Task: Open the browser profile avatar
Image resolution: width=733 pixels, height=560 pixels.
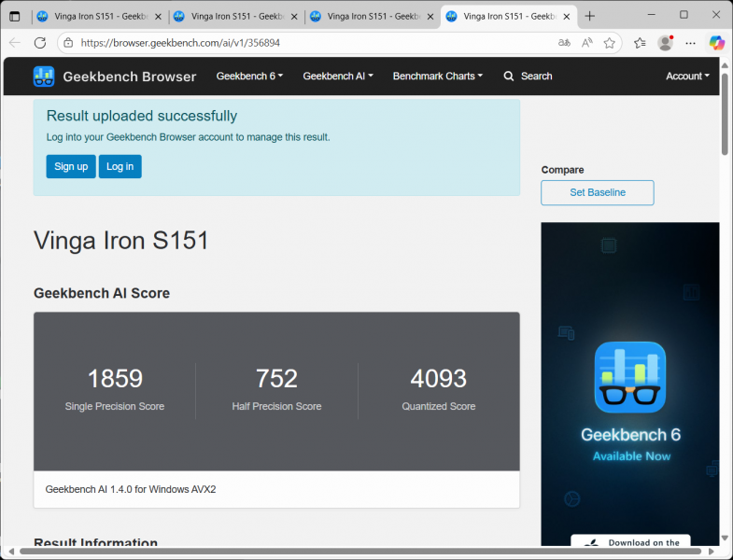Action: pyautogui.click(x=665, y=43)
